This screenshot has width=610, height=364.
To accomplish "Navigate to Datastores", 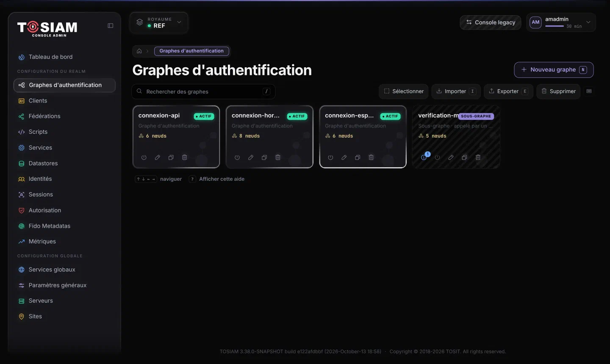I will (64, 163).
